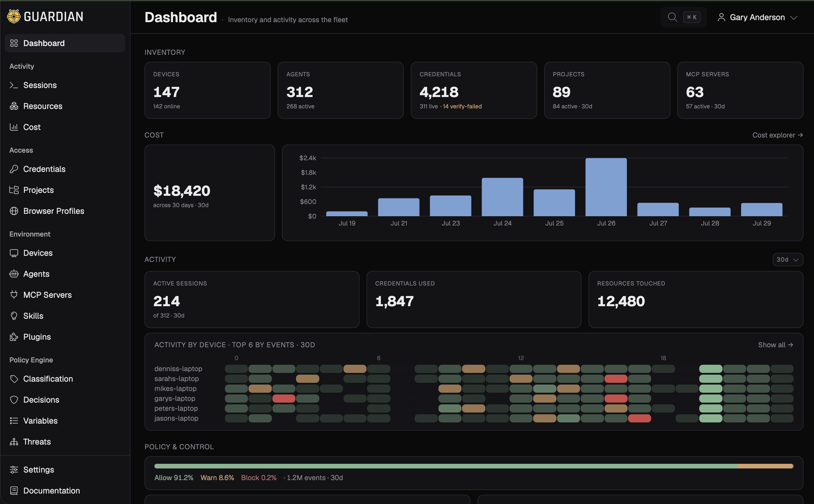Open Threats in Policy Engine
Image resolution: width=814 pixels, height=504 pixels.
pos(65,442)
